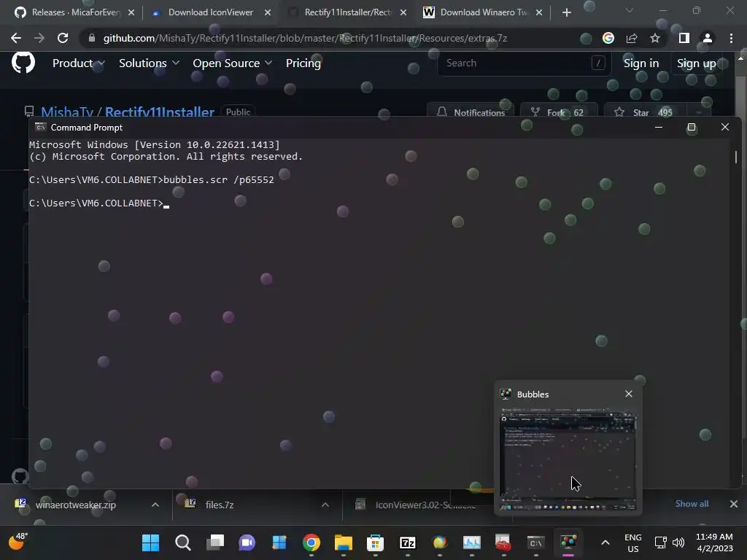The height and width of the screenshot is (560, 747).
Task: Open Chrome three-dot menu
Action: coord(731,38)
